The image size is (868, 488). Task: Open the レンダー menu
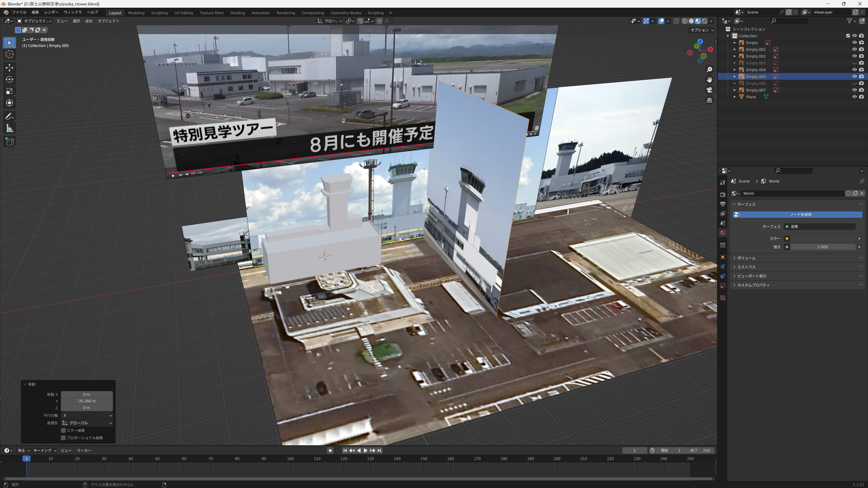pos(51,12)
